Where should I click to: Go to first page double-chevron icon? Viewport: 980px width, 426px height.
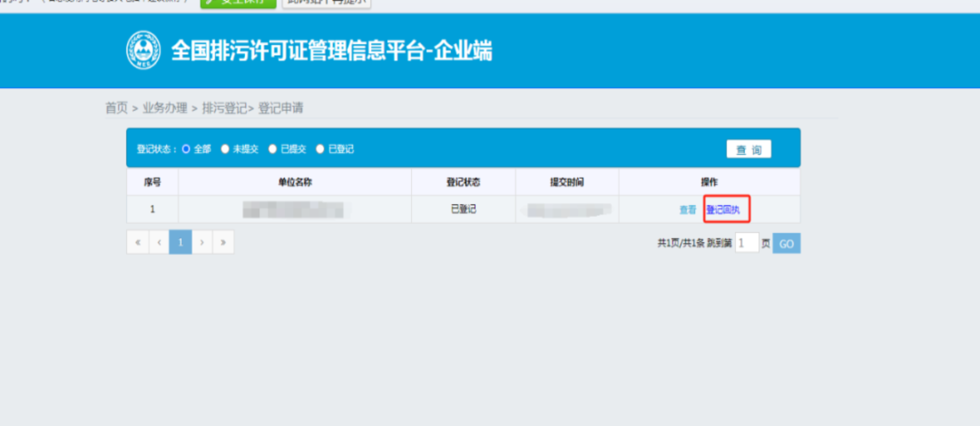[138, 242]
